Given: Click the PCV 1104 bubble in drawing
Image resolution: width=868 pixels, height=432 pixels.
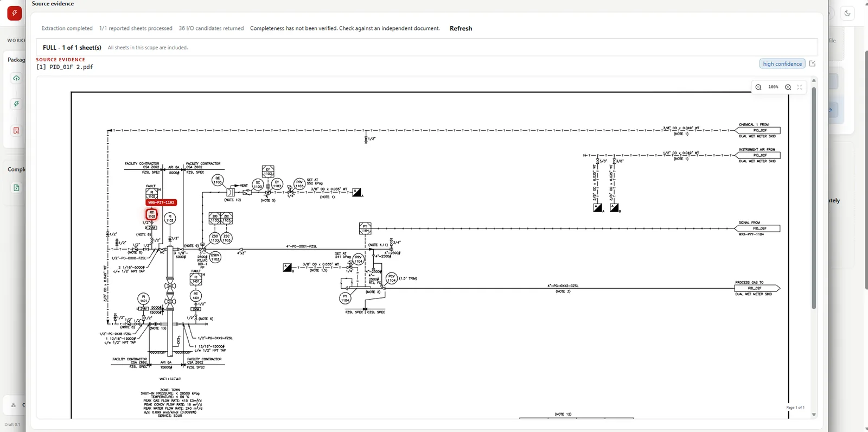Looking at the screenshot, I should 391,278.
